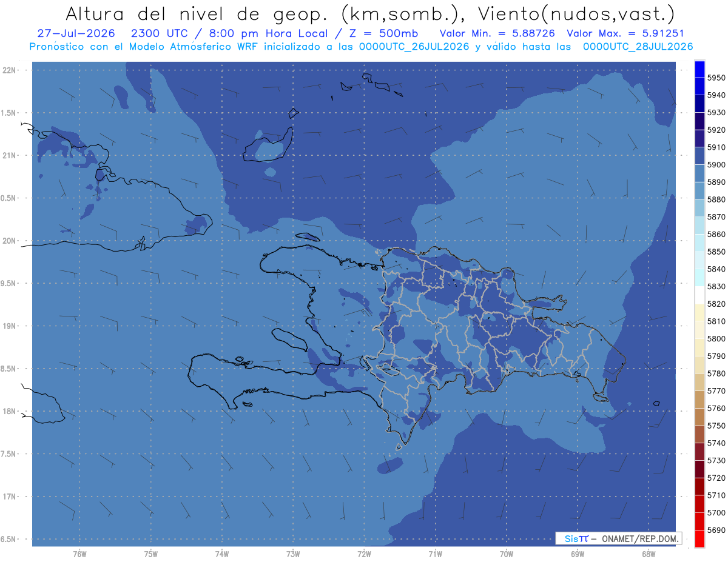Click the 5850 legend value
728x562 pixels.
(x=716, y=252)
